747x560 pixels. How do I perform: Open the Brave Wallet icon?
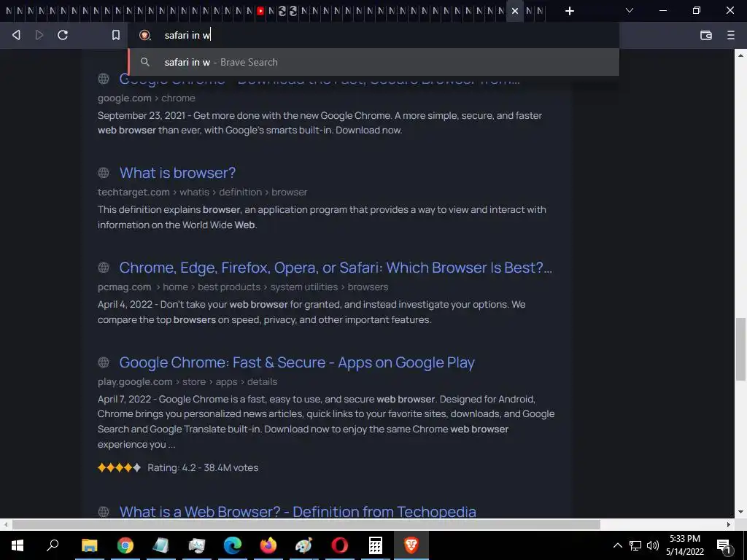[706, 35]
